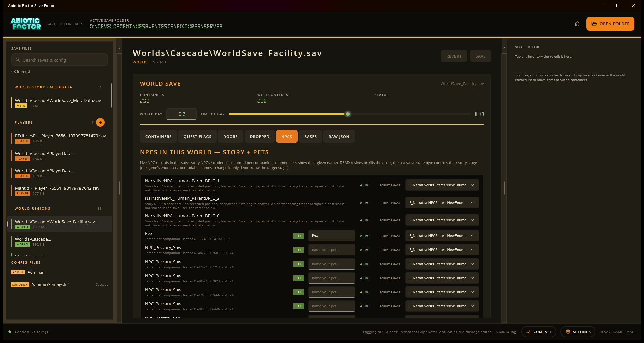The width and height of the screenshot is (644, 343).
Task: Switch to the Dropped tab
Action: [260, 136]
